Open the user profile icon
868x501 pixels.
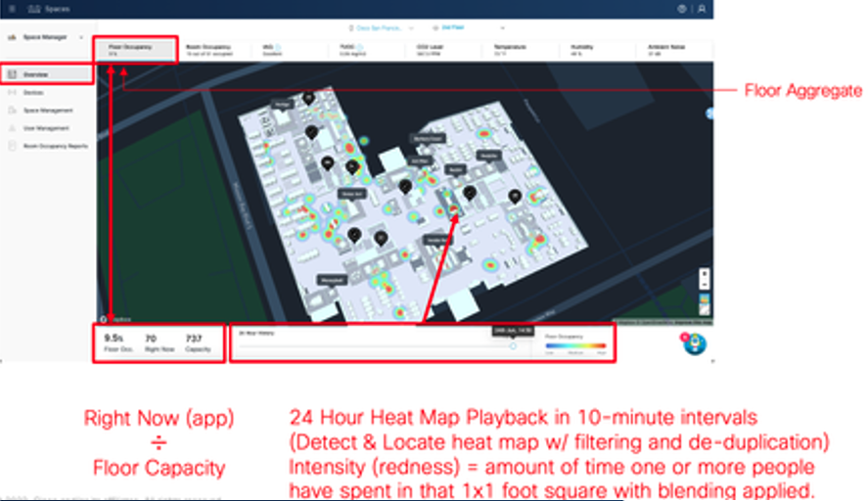701,9
